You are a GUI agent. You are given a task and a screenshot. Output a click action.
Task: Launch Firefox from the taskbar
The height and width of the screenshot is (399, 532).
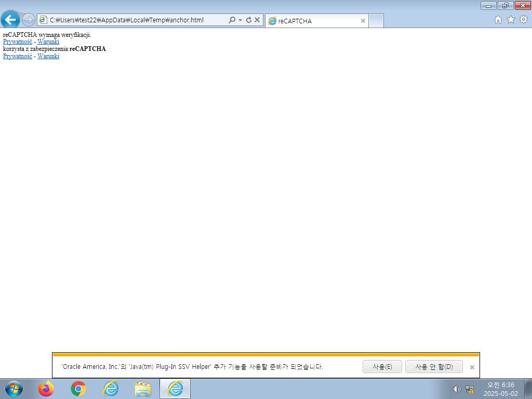point(46,389)
